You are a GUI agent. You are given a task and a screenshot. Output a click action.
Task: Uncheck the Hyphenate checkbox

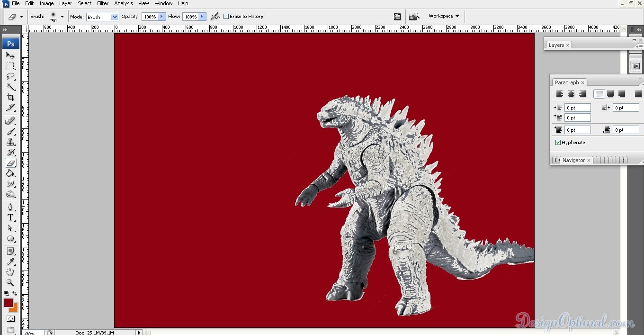[558, 143]
